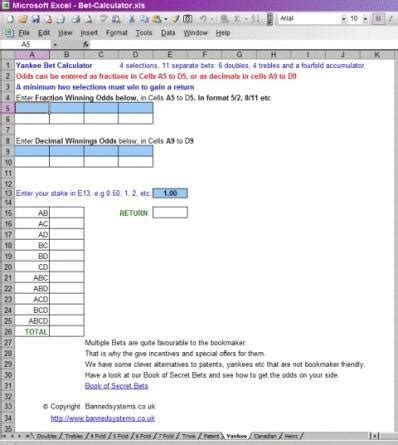
Task: Switch to the Canadian sheet tab
Action: (x=265, y=436)
